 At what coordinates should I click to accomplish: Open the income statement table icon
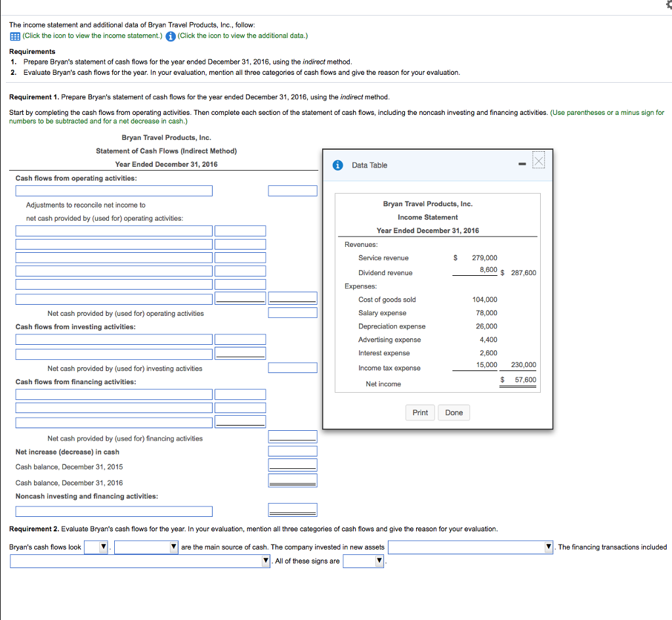[x=14, y=36]
